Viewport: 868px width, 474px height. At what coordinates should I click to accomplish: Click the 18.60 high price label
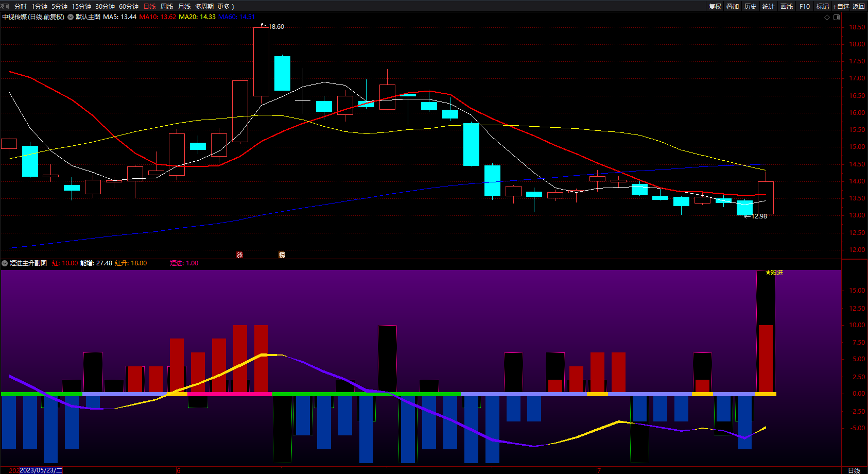click(276, 27)
